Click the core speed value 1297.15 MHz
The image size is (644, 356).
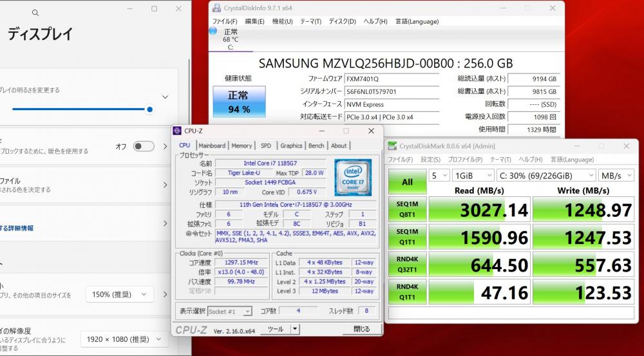pyautogui.click(x=241, y=263)
